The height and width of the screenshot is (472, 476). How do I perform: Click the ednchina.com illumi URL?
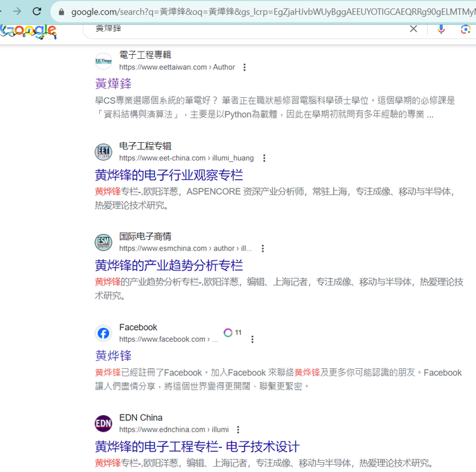[174, 430]
